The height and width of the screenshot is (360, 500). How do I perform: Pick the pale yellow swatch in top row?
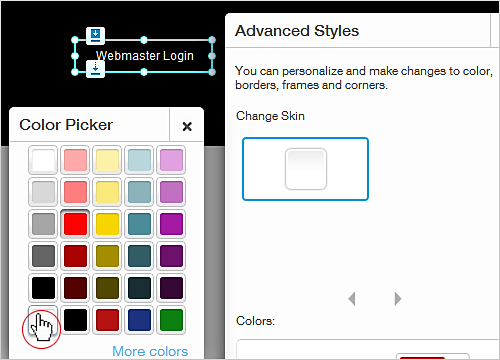coord(107,160)
